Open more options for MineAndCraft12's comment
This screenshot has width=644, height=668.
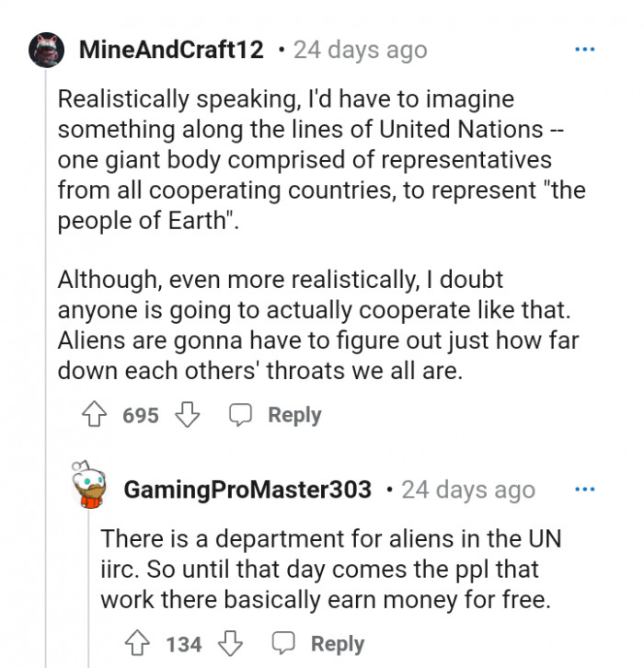coord(584,49)
